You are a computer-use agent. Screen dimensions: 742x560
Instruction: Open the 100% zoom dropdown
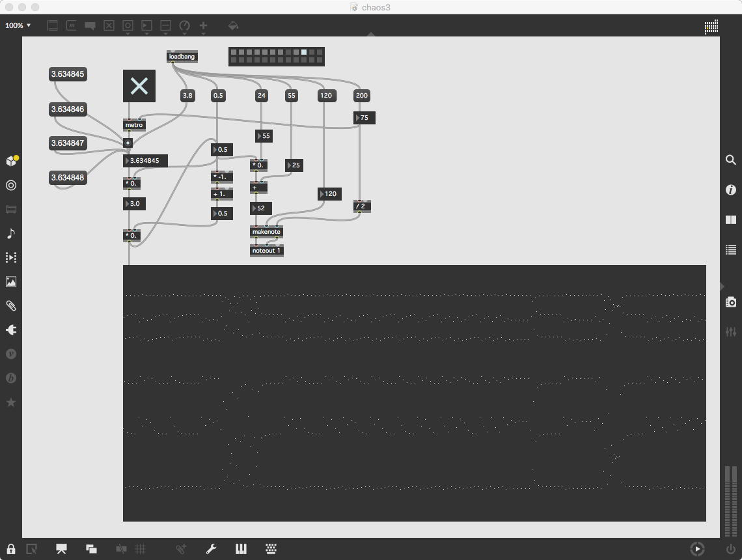18,25
